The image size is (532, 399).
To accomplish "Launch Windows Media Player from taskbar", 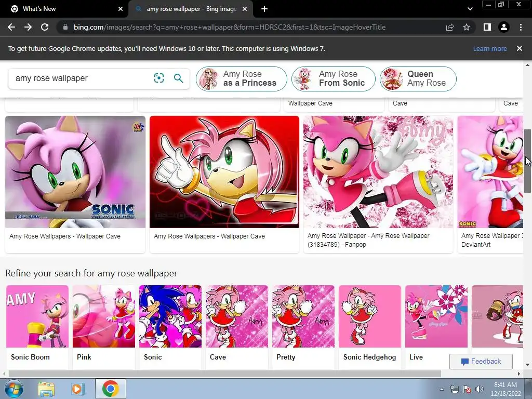I will coord(77,389).
